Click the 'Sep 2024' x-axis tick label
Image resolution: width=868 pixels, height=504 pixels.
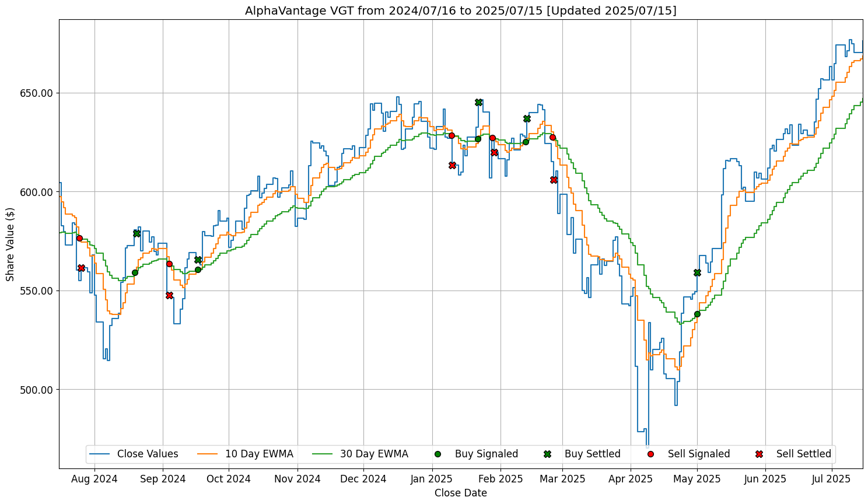(x=163, y=479)
